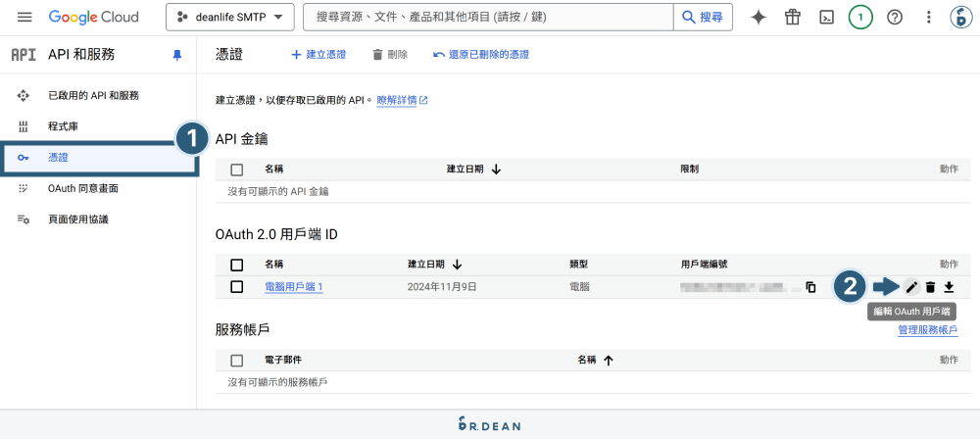Open notifications badge showing 1
The image size is (980, 439).
860,18
